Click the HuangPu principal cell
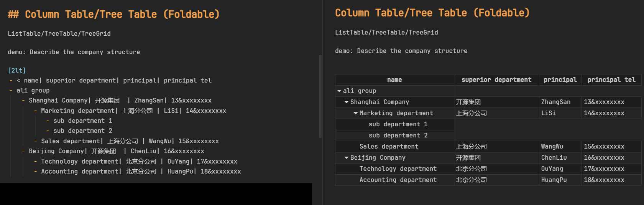This screenshot has height=205, width=644. [x=554, y=180]
